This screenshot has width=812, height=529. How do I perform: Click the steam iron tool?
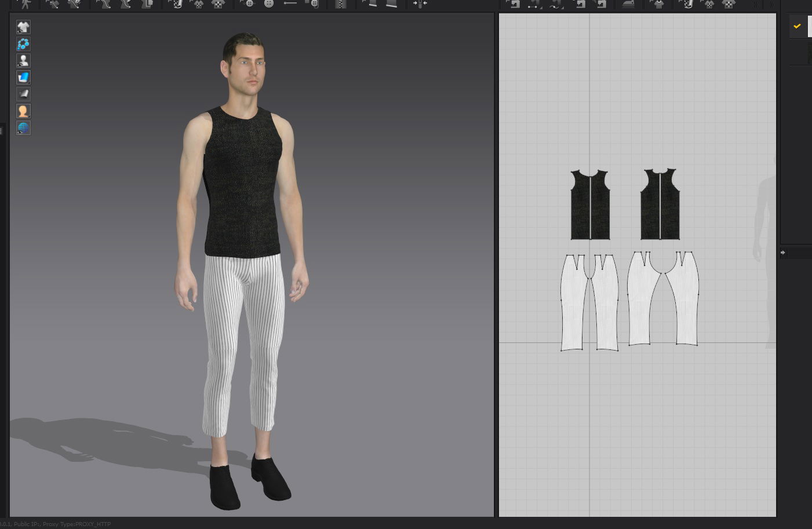(x=628, y=4)
